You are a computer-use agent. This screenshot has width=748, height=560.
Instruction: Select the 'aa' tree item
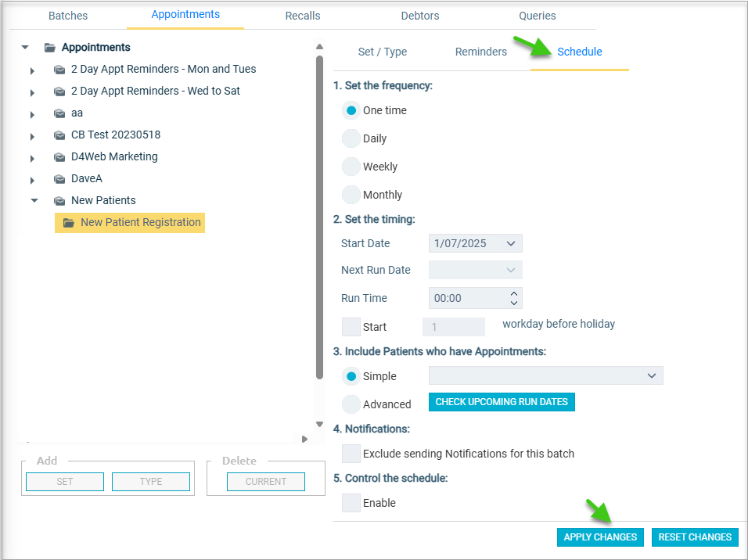click(77, 113)
